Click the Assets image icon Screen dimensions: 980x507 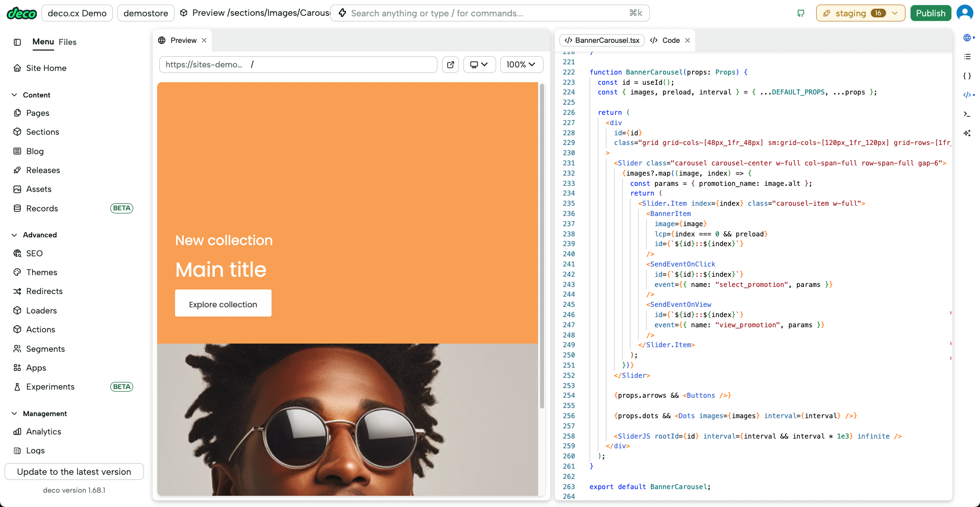[17, 189]
